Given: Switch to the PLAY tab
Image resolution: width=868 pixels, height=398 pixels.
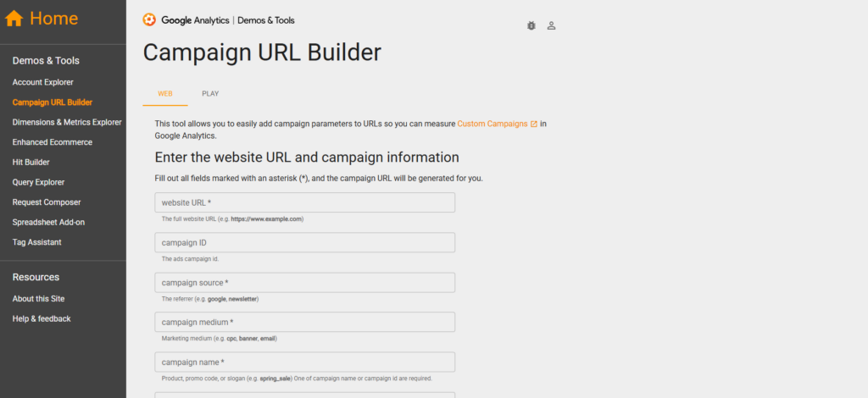Looking at the screenshot, I should coord(210,94).
